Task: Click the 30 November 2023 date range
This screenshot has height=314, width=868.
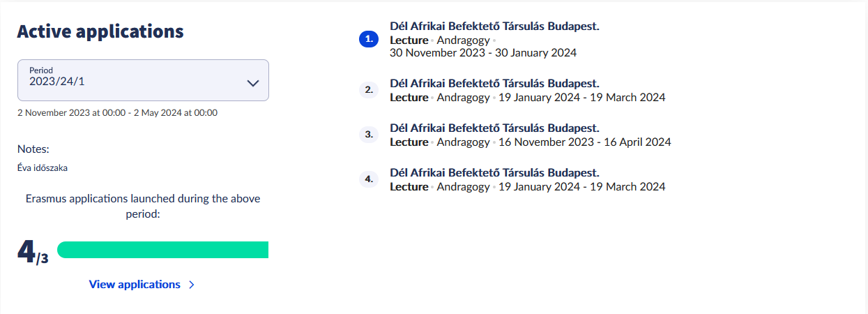Action: click(483, 52)
